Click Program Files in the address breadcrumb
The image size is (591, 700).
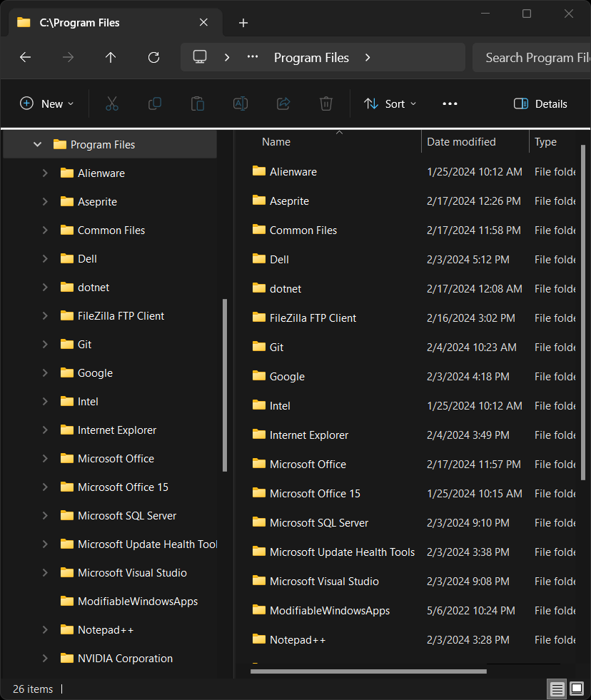[x=311, y=58]
